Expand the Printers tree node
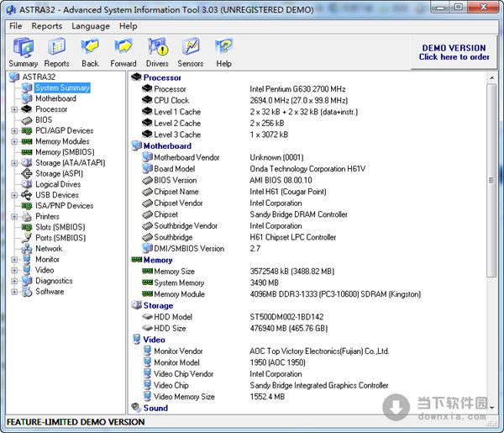The height and width of the screenshot is (433, 504). coord(14,217)
